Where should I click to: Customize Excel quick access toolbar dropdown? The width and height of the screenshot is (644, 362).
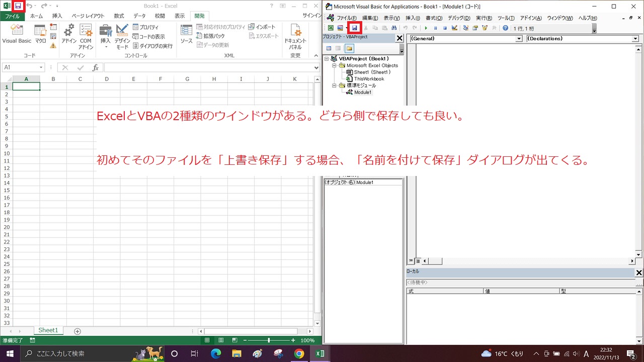[x=57, y=6]
